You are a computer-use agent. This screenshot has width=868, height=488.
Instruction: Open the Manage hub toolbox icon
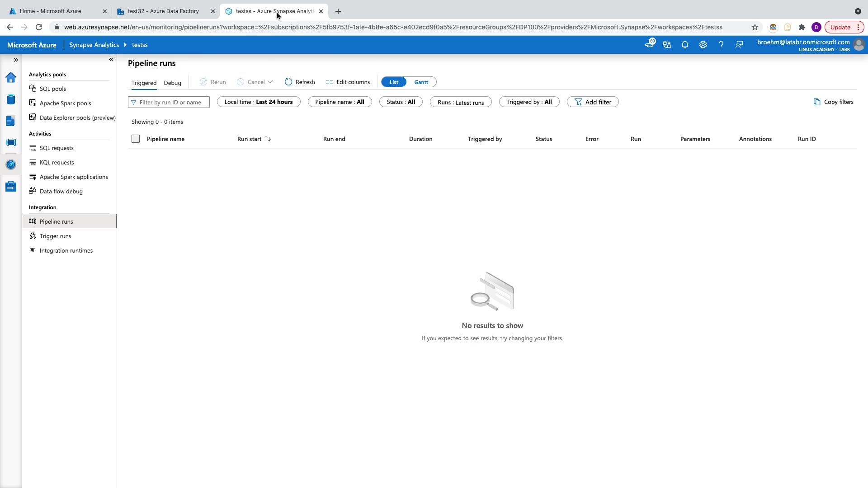(11, 186)
